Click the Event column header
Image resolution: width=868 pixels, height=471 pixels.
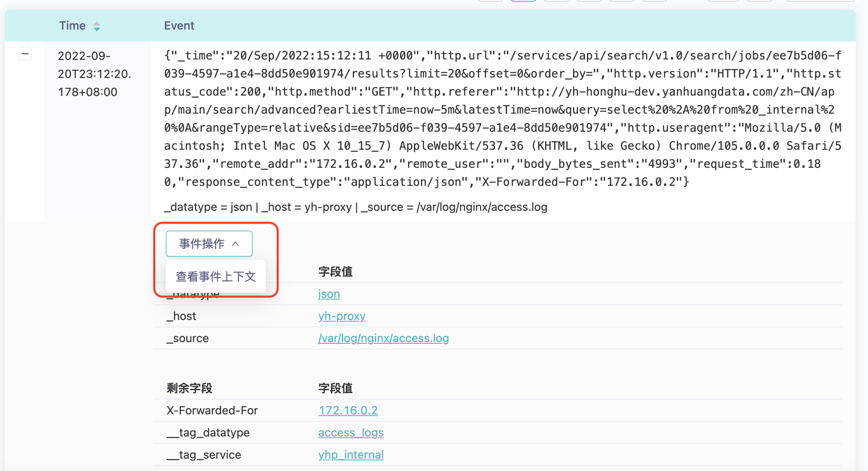point(179,26)
